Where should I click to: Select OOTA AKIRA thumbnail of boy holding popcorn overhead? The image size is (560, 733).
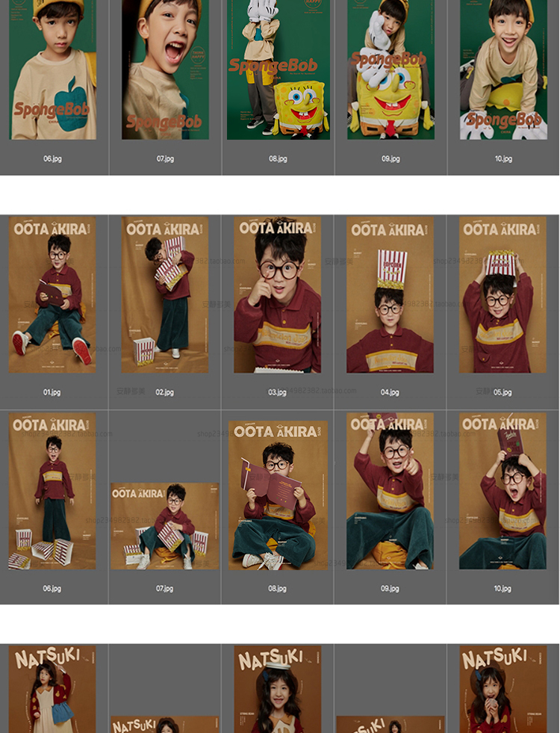[x=503, y=294]
